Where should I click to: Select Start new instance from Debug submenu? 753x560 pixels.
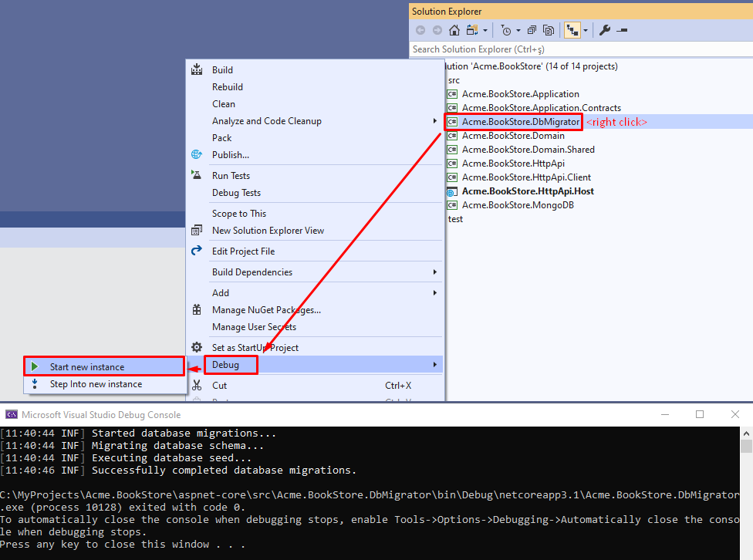(x=86, y=367)
